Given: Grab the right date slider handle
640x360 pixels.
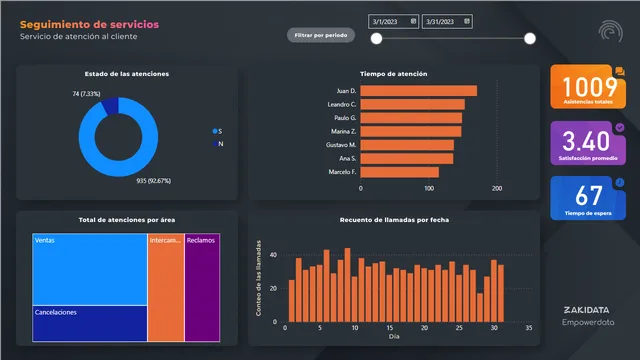Looking at the screenshot, I should [530, 39].
